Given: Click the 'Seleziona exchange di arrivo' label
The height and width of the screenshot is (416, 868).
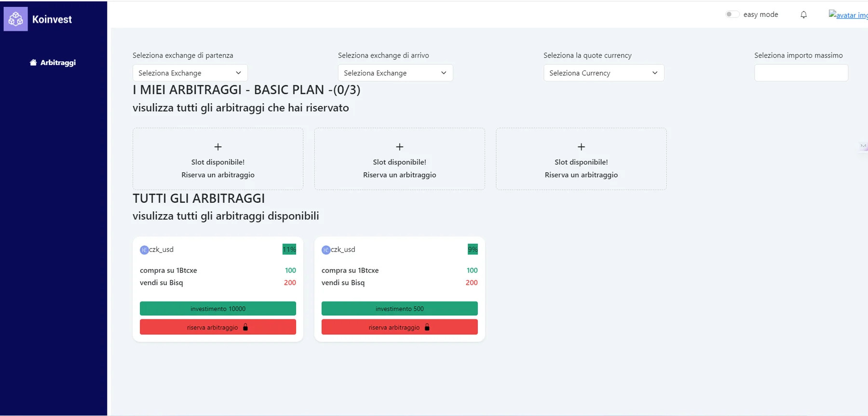Looking at the screenshot, I should point(383,55).
